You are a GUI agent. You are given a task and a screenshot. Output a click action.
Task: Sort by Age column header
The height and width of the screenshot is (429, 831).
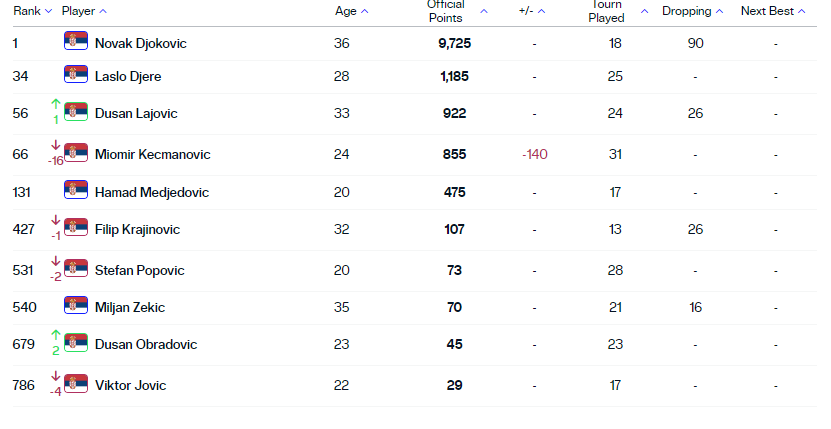pos(350,11)
